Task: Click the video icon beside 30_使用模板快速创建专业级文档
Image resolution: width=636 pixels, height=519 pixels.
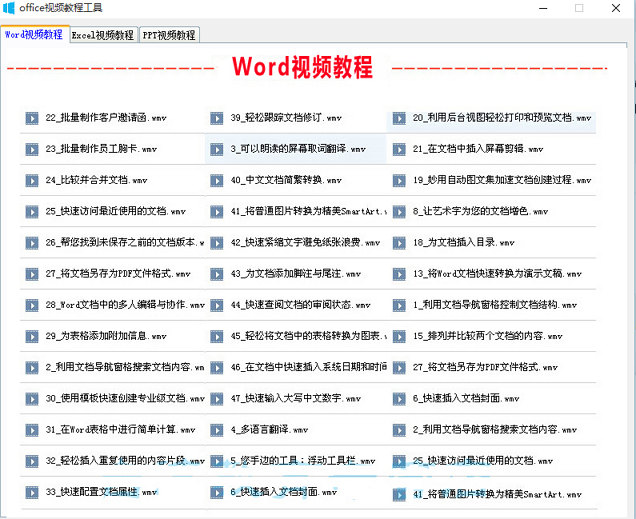Action: point(32,399)
